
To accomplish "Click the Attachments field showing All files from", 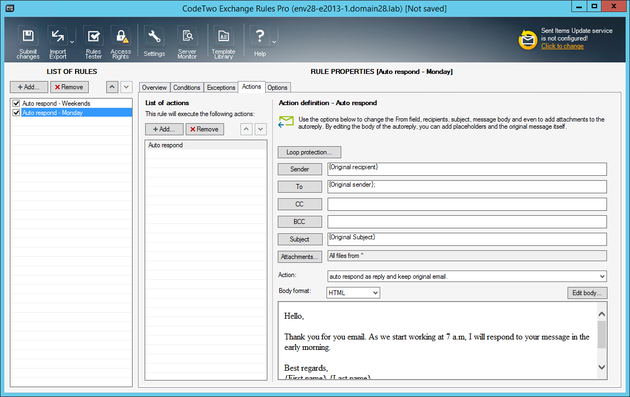I will [x=467, y=256].
